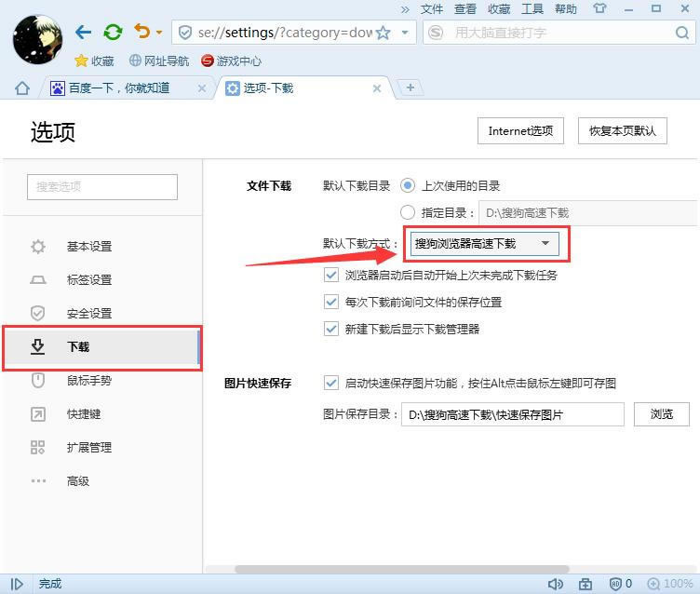The image size is (700, 594).
Task: Open the 文件 menu
Action: click(x=432, y=9)
